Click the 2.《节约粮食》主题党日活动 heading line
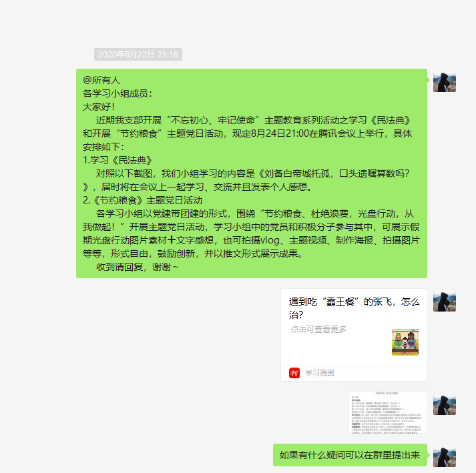 (143, 200)
